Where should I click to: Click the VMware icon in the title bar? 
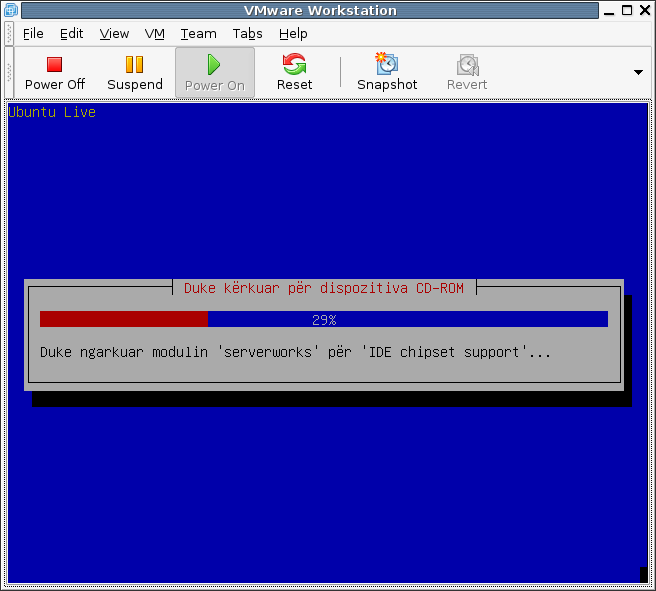10,10
